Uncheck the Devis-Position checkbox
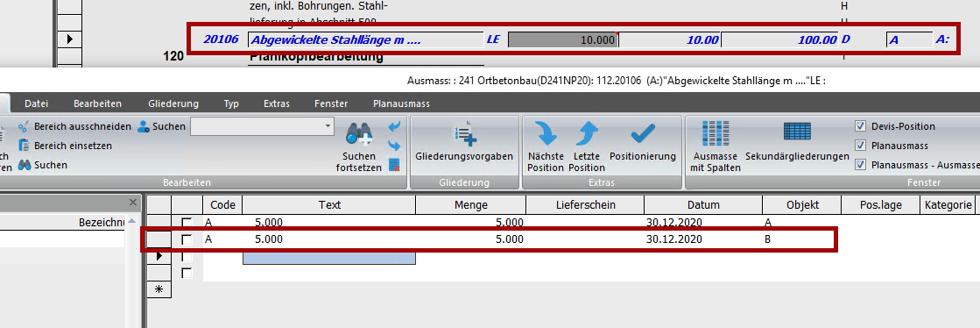980x328 pixels. [x=860, y=126]
